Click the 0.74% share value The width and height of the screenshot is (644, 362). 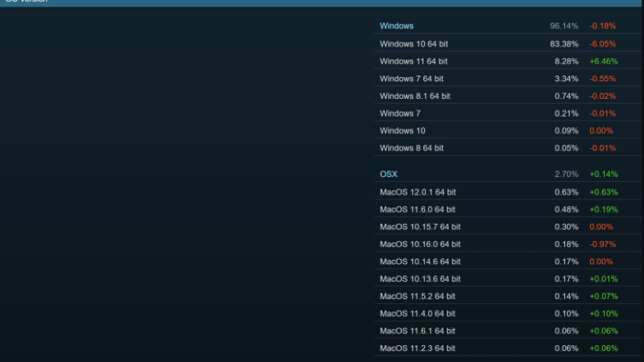[x=567, y=96]
